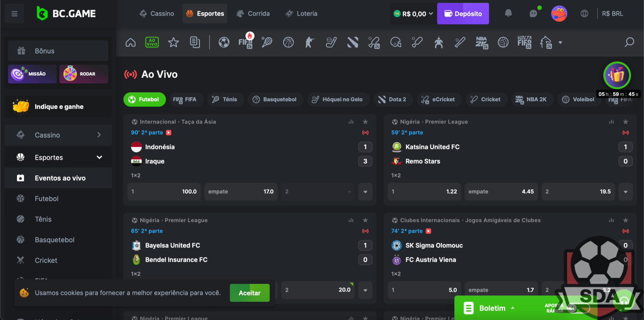Select the ice hockey sport icon

[331, 42]
